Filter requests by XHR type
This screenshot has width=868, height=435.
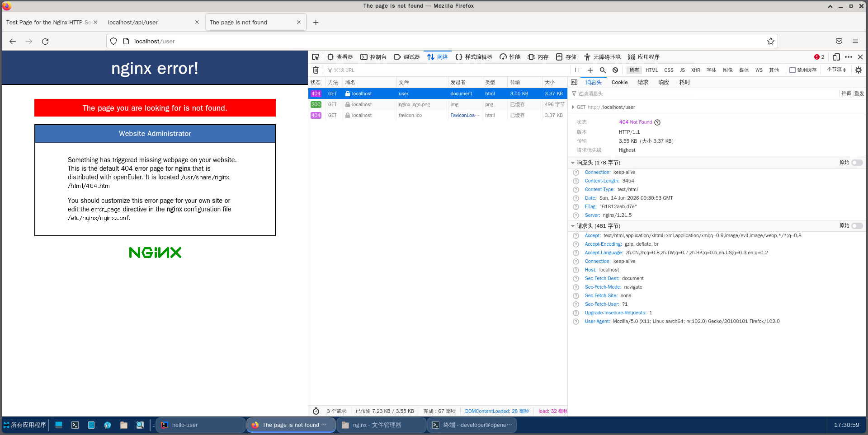point(696,70)
